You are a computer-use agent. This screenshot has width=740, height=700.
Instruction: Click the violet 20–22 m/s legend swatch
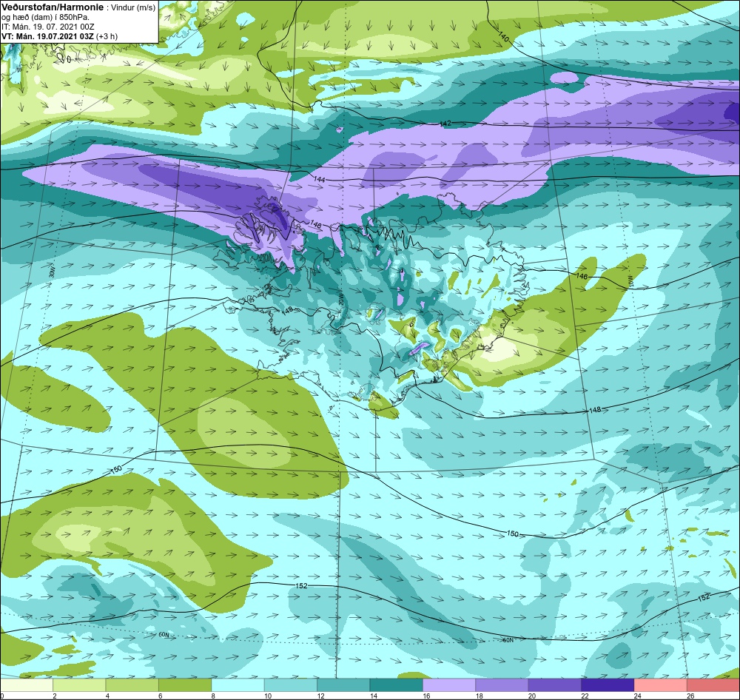(555, 685)
